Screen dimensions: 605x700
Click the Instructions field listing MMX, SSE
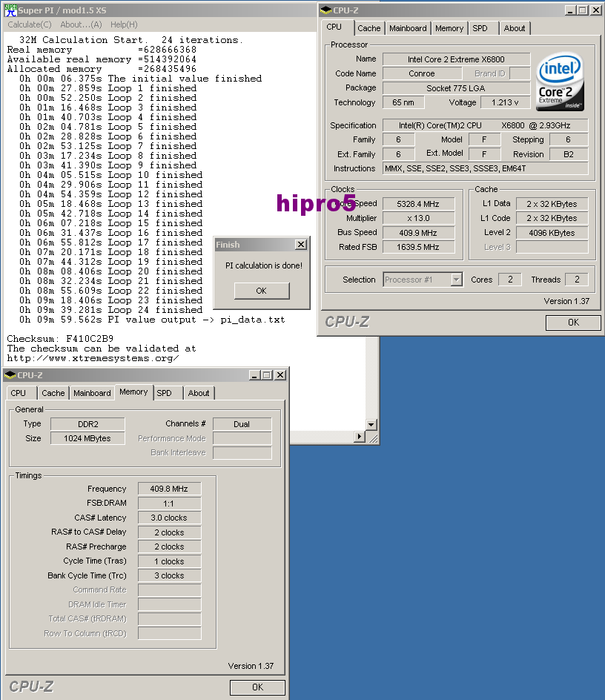(x=486, y=168)
